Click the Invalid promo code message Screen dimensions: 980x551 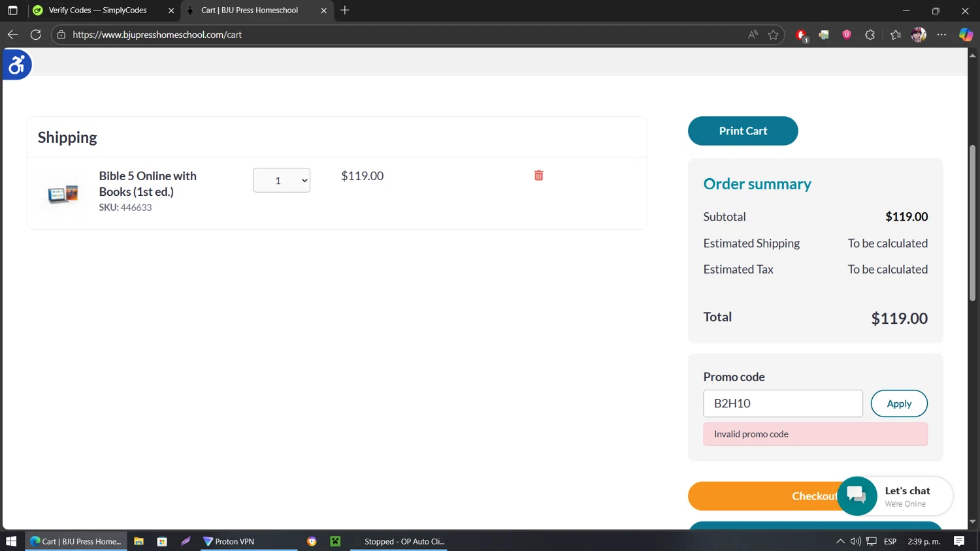[x=815, y=434]
